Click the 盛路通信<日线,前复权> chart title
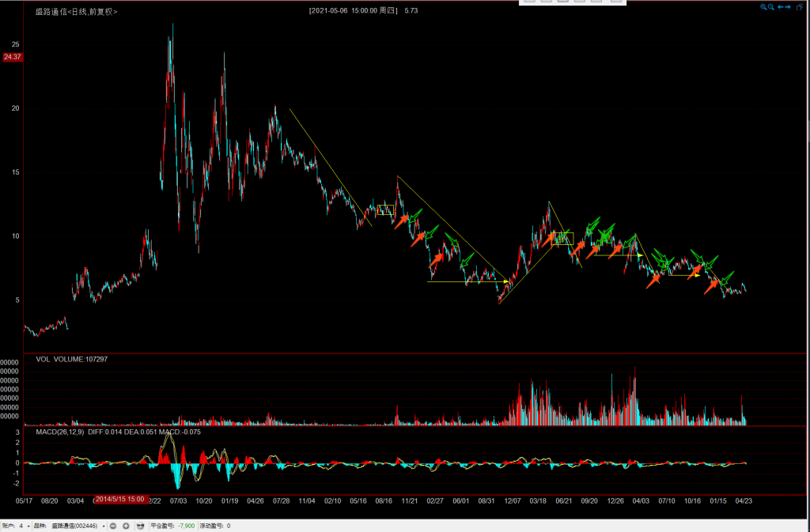 pos(76,12)
